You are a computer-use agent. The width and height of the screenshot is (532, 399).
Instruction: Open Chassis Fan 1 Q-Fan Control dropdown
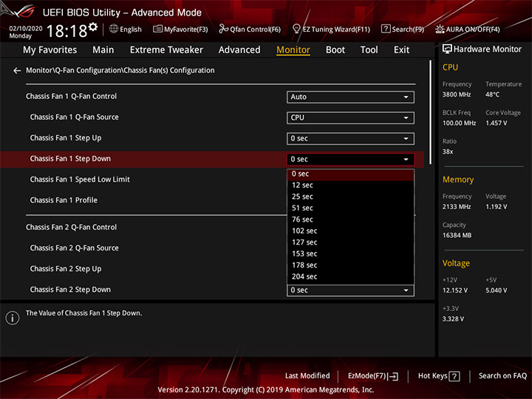point(350,97)
